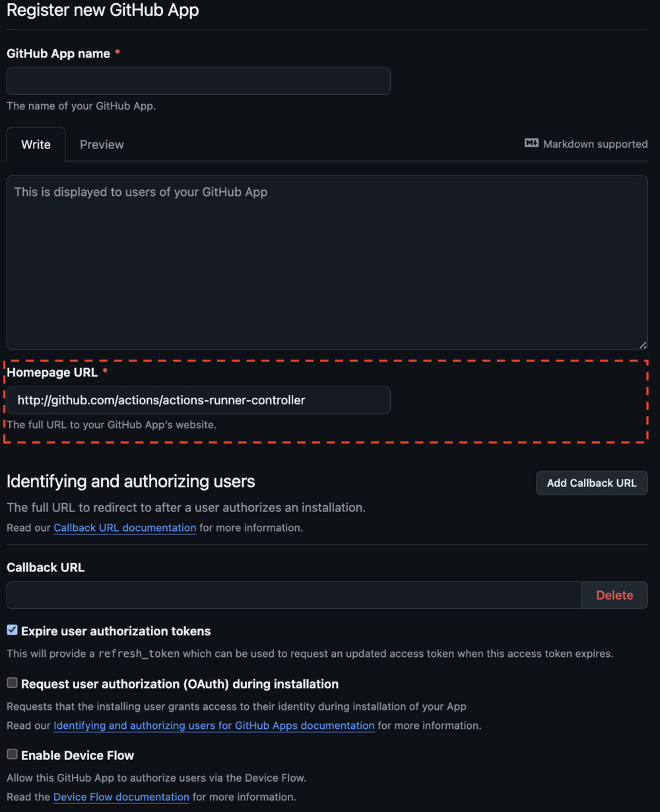Click the Markdown logo icon
660x812 pixels.
(531, 143)
